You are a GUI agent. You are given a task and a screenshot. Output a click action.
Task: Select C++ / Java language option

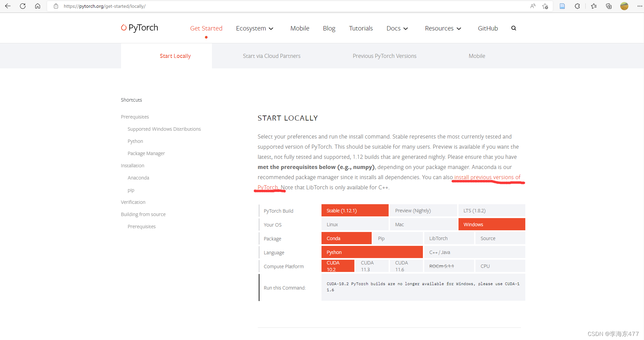click(x=475, y=252)
